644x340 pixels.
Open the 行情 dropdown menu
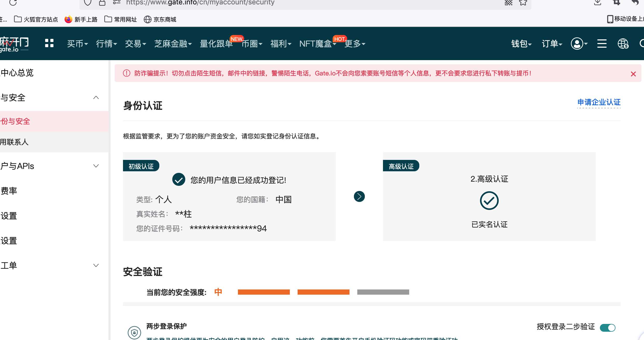pos(106,44)
